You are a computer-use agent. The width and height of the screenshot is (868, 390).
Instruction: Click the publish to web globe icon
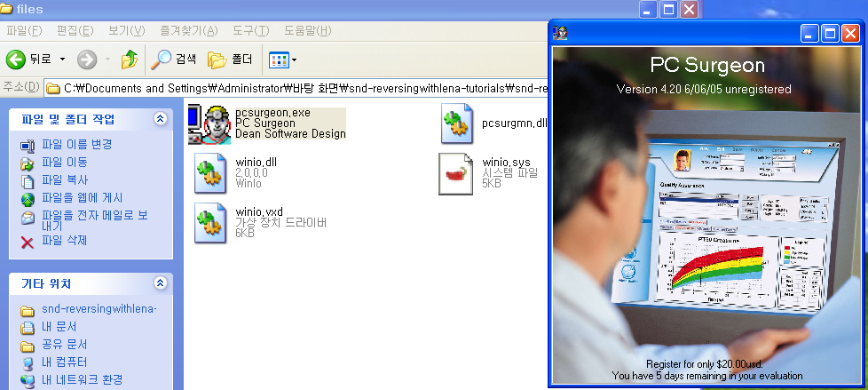(x=28, y=199)
